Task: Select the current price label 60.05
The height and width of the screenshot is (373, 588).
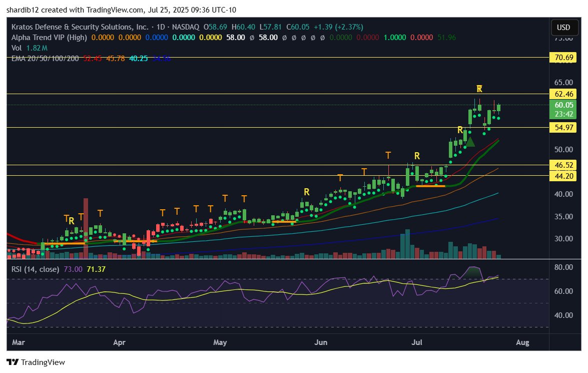Action: click(563, 105)
